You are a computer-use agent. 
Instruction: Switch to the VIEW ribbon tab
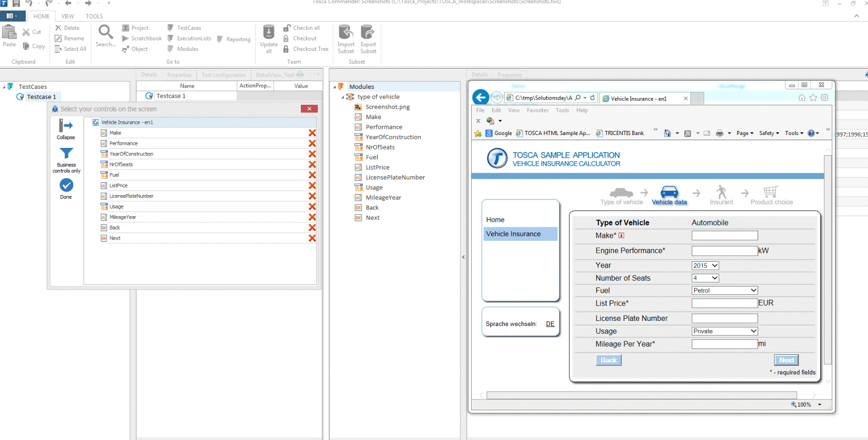pyautogui.click(x=68, y=16)
